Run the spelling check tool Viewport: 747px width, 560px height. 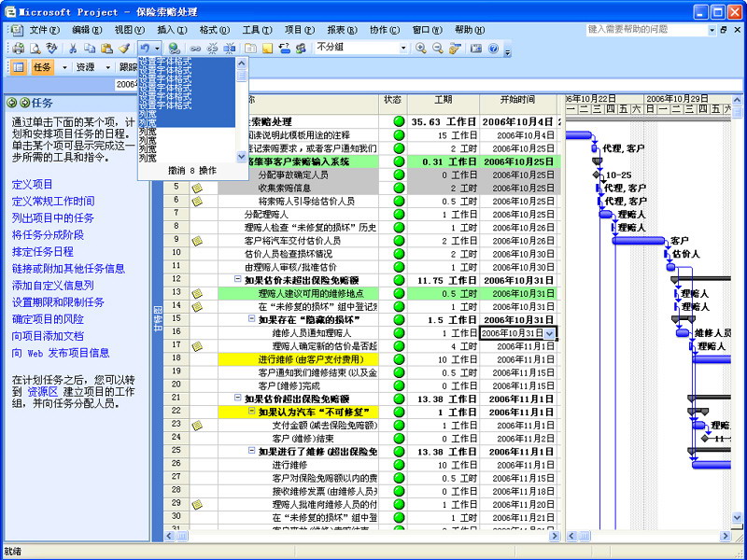[51, 49]
